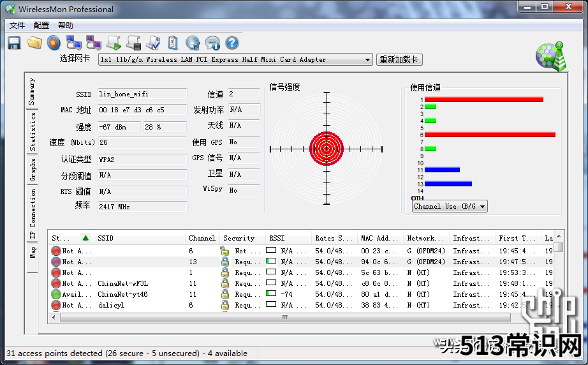
Task: Switch to the Statistics tab
Action: coord(33,131)
